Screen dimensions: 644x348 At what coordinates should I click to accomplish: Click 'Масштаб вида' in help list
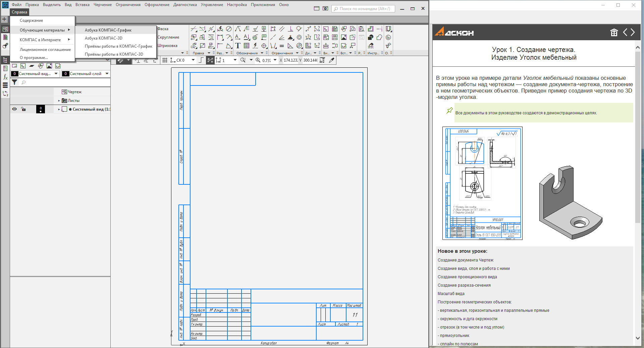[451, 294]
